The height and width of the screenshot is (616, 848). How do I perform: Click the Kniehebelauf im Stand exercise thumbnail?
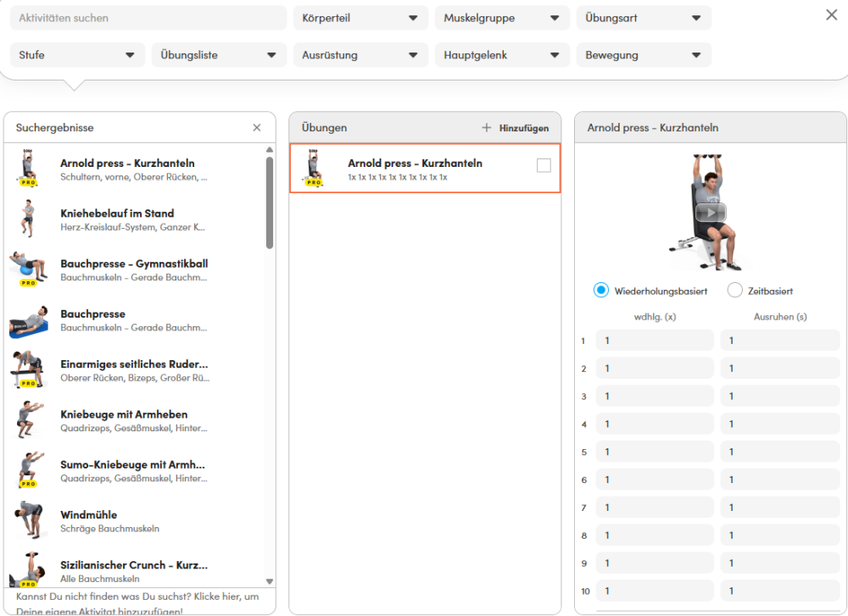(x=29, y=219)
